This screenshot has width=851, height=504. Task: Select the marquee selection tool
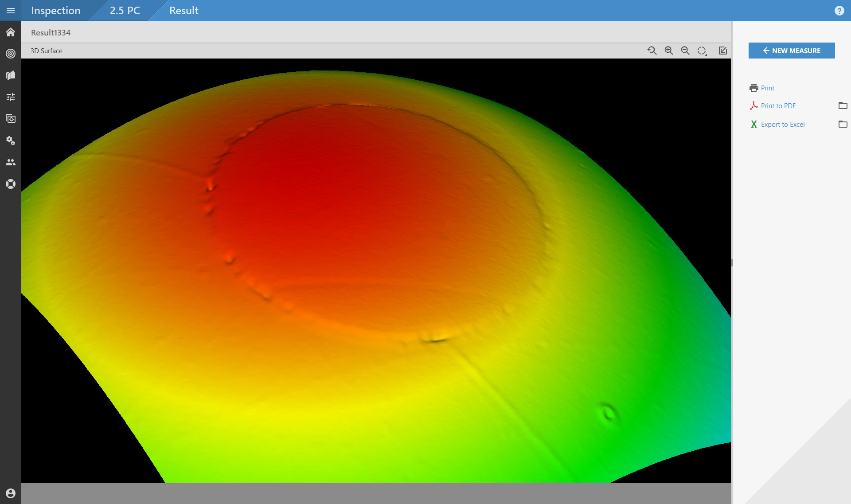pyautogui.click(x=702, y=51)
